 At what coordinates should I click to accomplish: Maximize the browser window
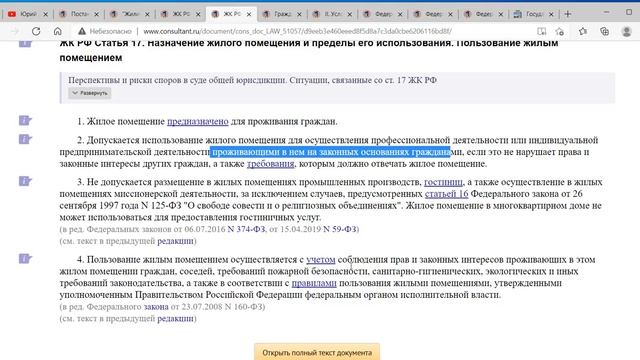point(629,13)
